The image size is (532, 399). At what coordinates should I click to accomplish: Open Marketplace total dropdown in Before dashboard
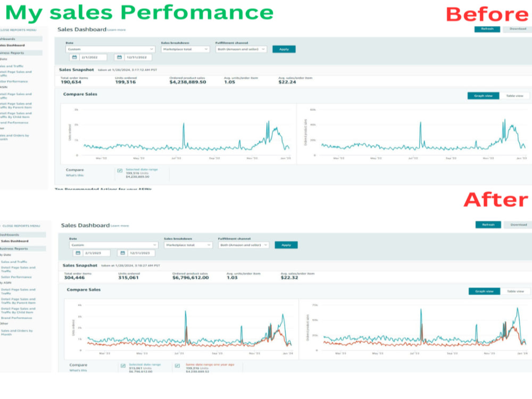(x=185, y=49)
